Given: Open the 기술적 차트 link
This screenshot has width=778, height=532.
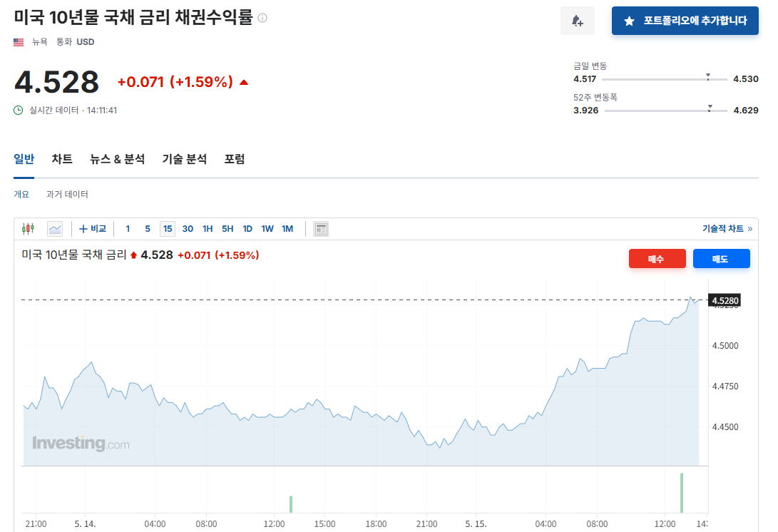Looking at the screenshot, I should coord(727,229).
